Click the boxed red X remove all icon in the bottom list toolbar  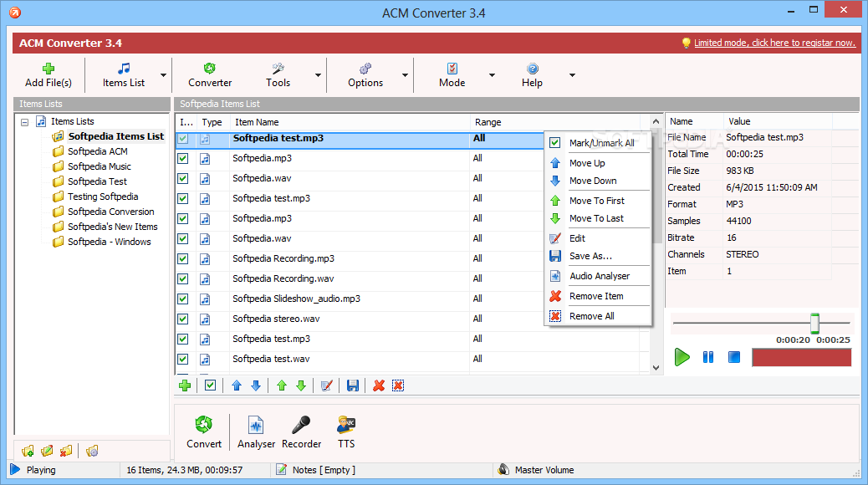click(x=398, y=385)
